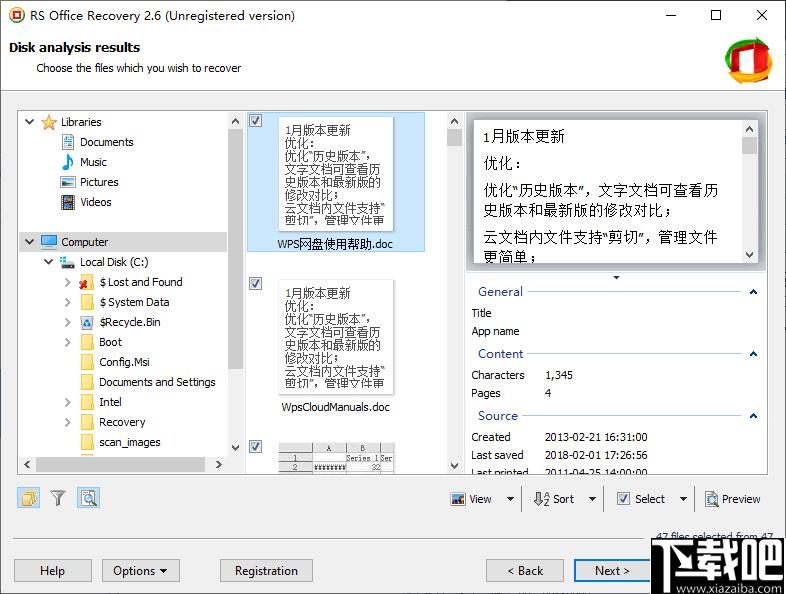Collapse the Local Disk (C:) node
Image resolution: width=786 pixels, height=594 pixels.
49,262
